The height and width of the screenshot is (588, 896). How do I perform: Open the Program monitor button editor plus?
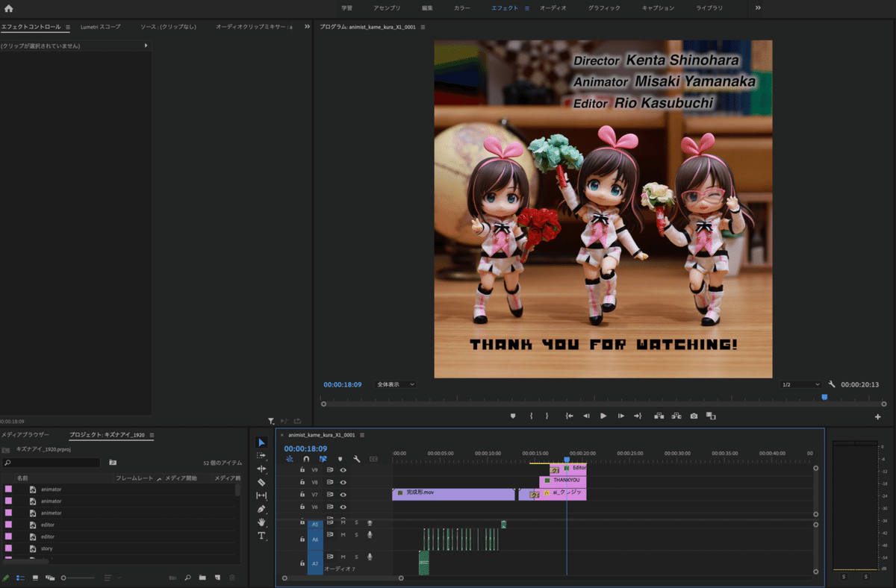pos(878,416)
